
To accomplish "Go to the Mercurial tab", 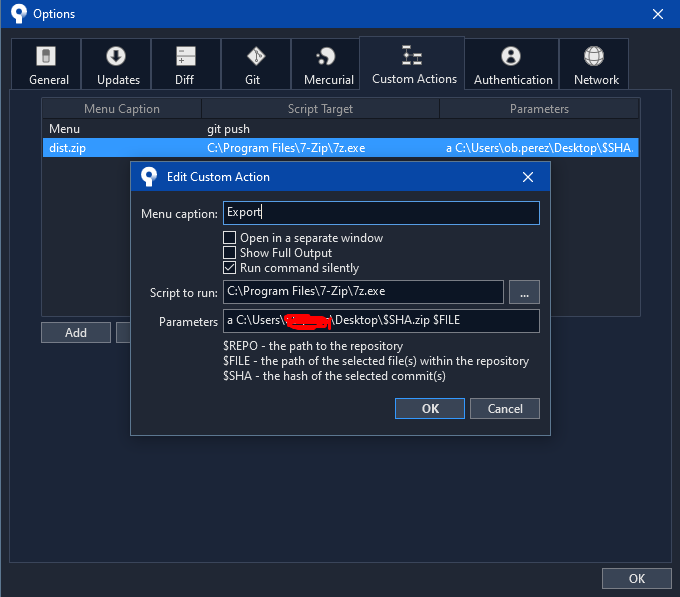I will [326, 64].
